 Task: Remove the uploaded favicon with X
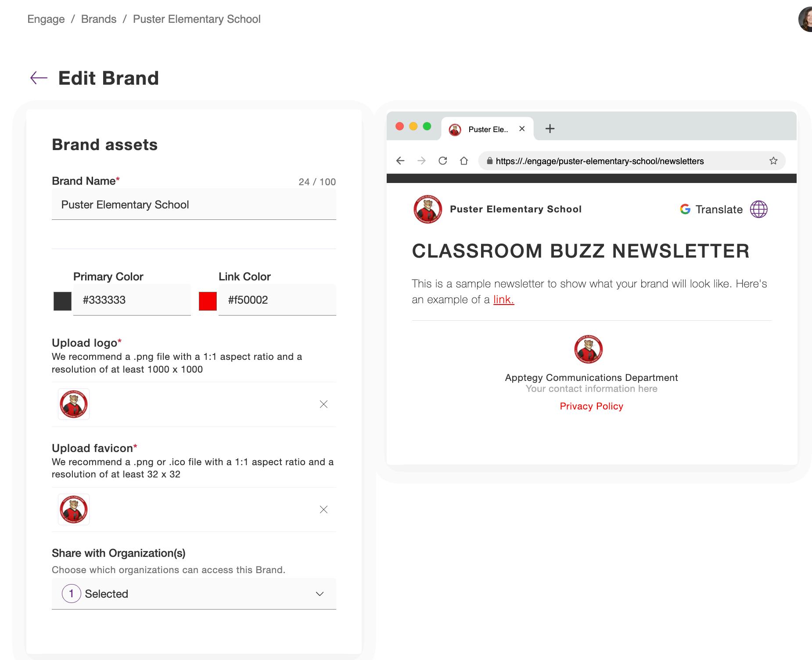point(323,509)
